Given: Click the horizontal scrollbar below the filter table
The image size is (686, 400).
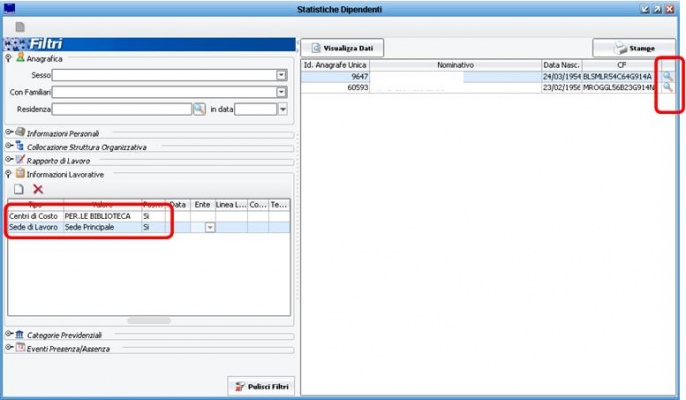Looking at the screenshot, I should coord(149,321).
